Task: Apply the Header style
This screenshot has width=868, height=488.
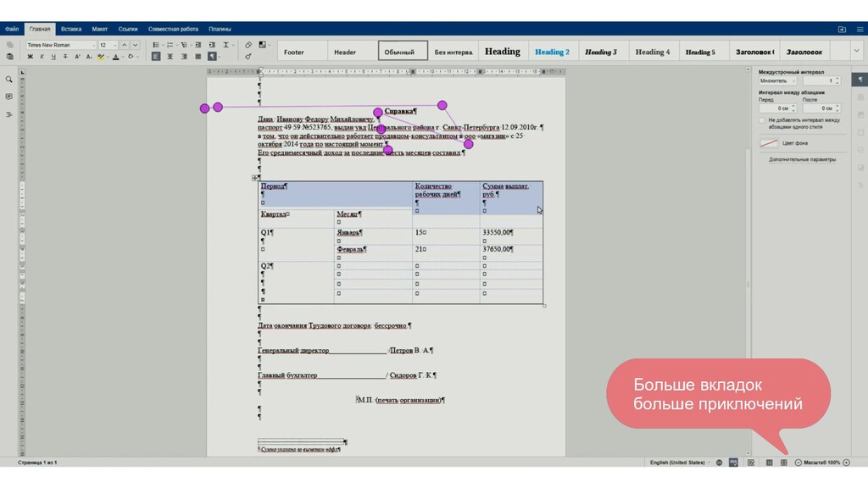Action: [x=352, y=51]
